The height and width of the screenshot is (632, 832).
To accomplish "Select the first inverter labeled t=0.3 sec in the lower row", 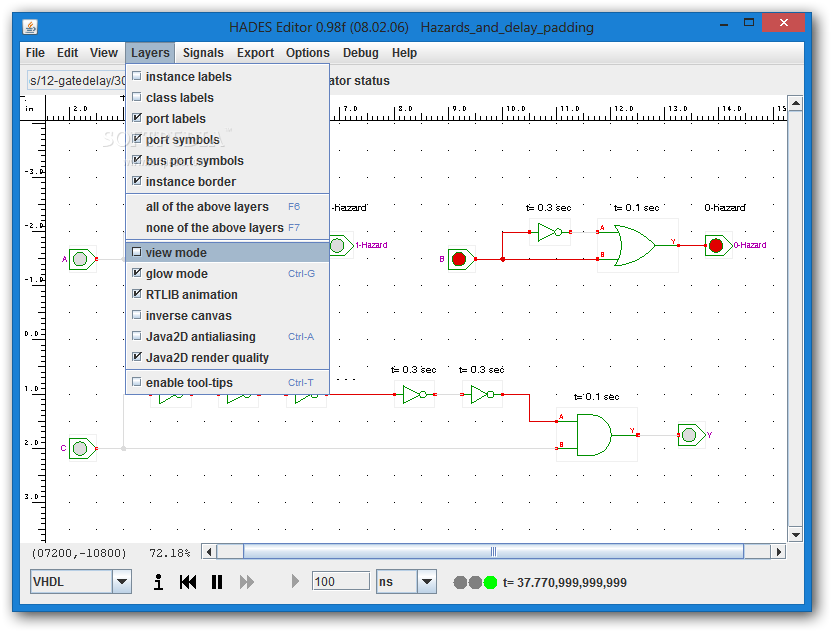I will coord(414,394).
